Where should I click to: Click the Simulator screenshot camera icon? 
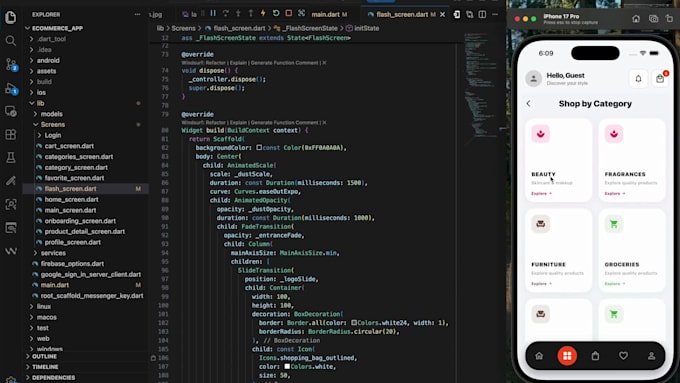point(654,19)
